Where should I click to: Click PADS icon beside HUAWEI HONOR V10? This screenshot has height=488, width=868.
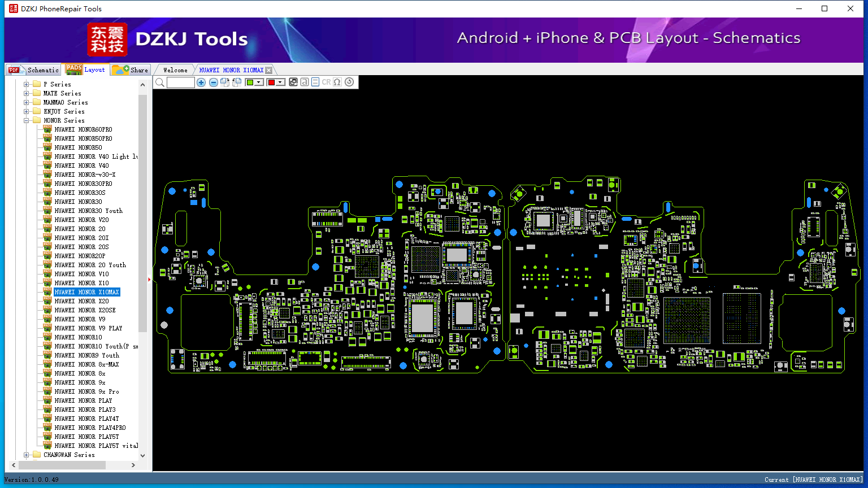pos(47,274)
